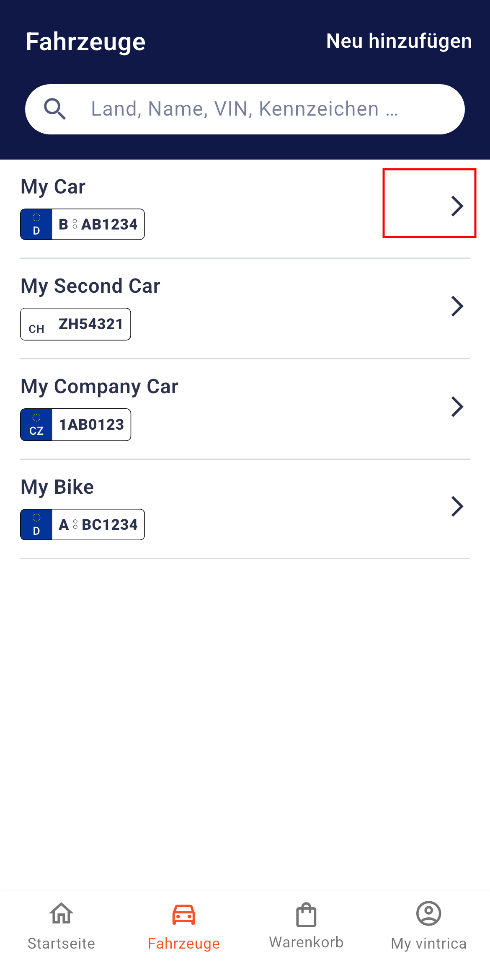Switch to the Warenkorb tab label
The image size is (490, 980).
pyautogui.click(x=306, y=942)
